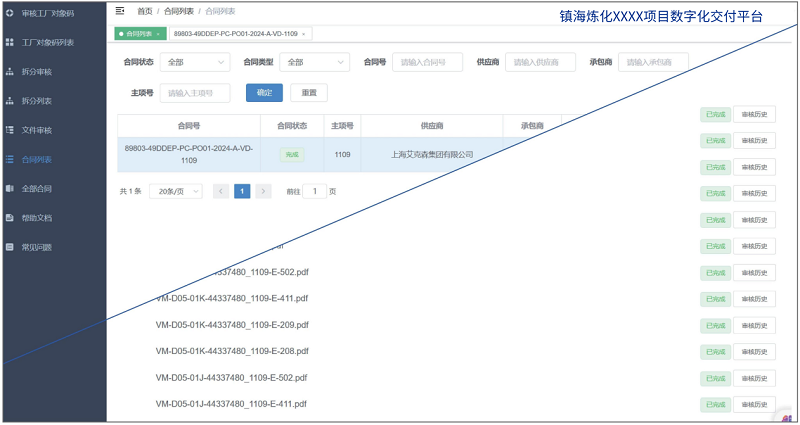The width and height of the screenshot is (800, 425).
Task: Click the 帮助文档 sidebar icon
Action: click(x=10, y=217)
